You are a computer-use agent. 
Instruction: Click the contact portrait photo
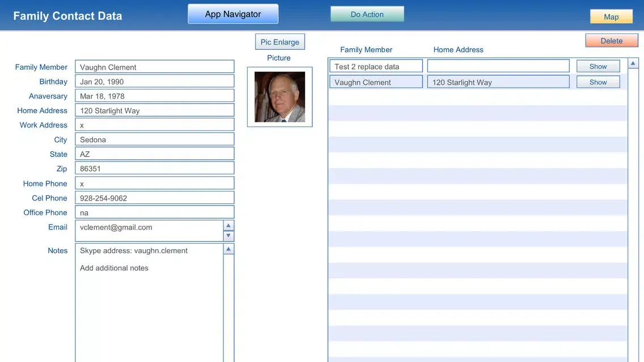click(279, 97)
